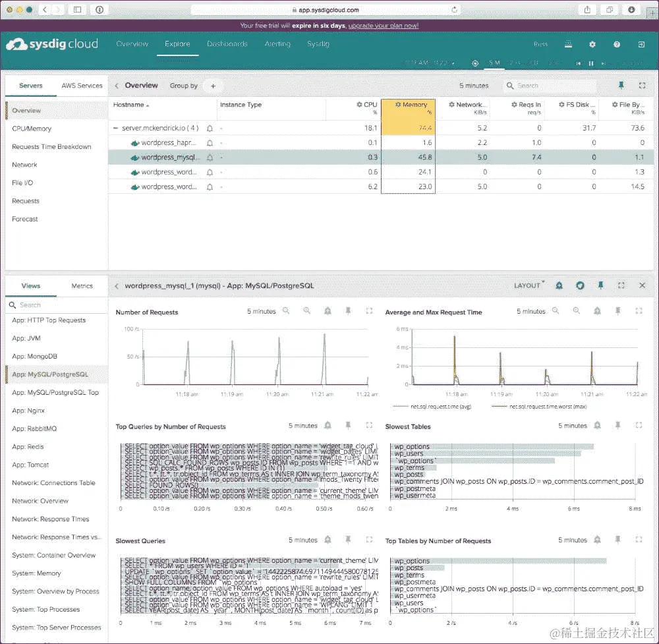Click the wp_options bar in Slowest Tables
This screenshot has height=644, width=659.
click(x=492, y=446)
